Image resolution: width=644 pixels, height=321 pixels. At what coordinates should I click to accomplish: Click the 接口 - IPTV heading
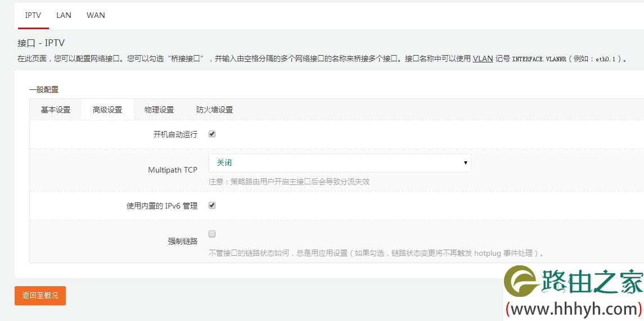(x=41, y=43)
